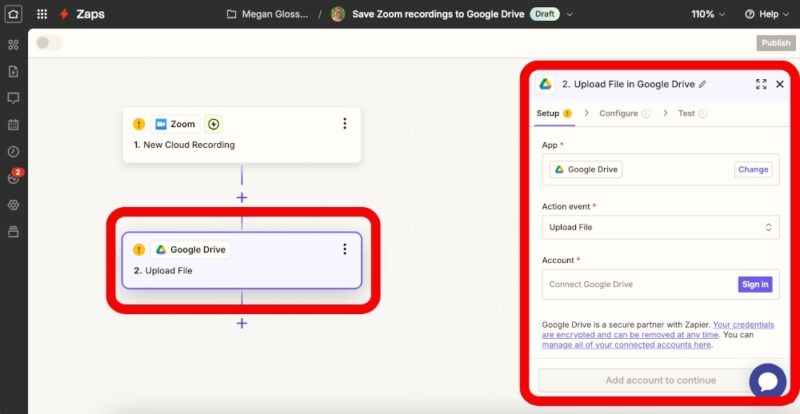Select the Zoom New Cloud Recording step
800x414 pixels.
(x=242, y=135)
